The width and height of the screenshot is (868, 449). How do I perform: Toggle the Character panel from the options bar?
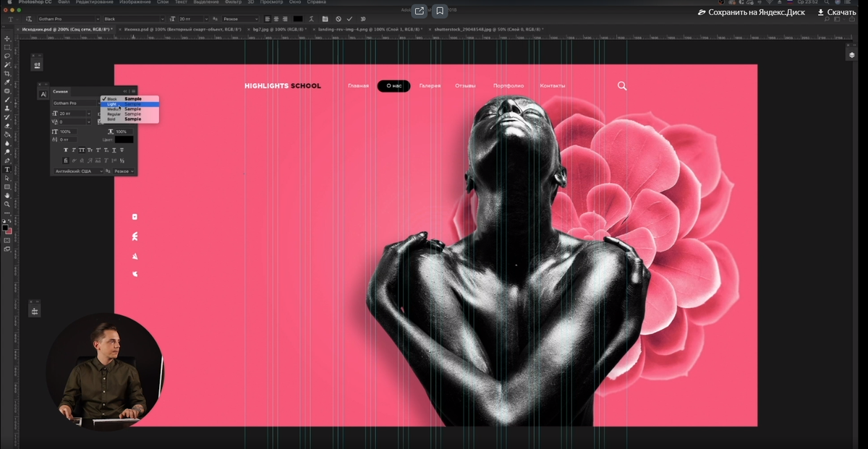pyautogui.click(x=325, y=19)
